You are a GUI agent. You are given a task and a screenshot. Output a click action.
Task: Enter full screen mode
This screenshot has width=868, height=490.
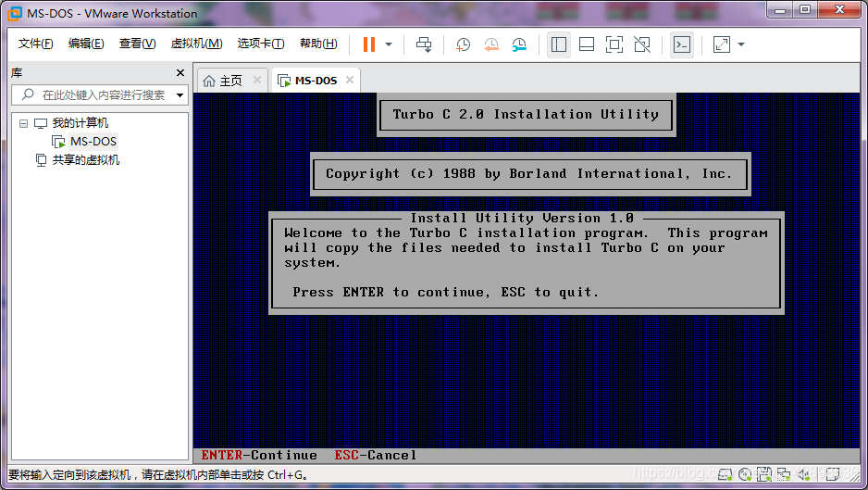614,44
